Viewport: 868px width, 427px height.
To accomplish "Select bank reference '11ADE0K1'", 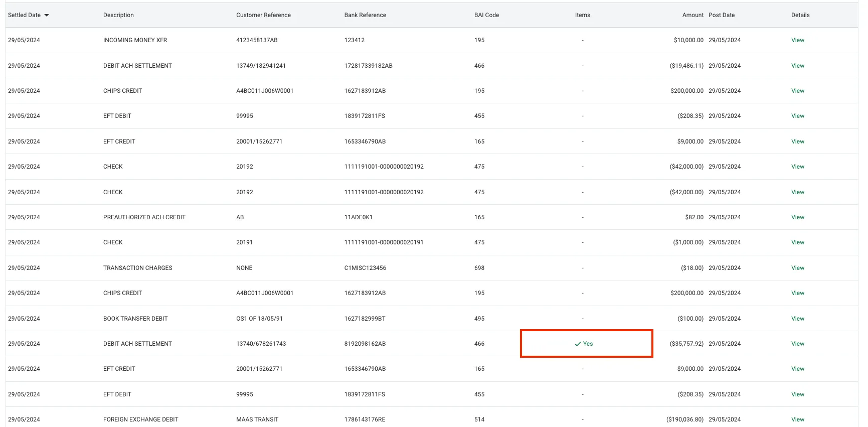I will pyautogui.click(x=359, y=217).
